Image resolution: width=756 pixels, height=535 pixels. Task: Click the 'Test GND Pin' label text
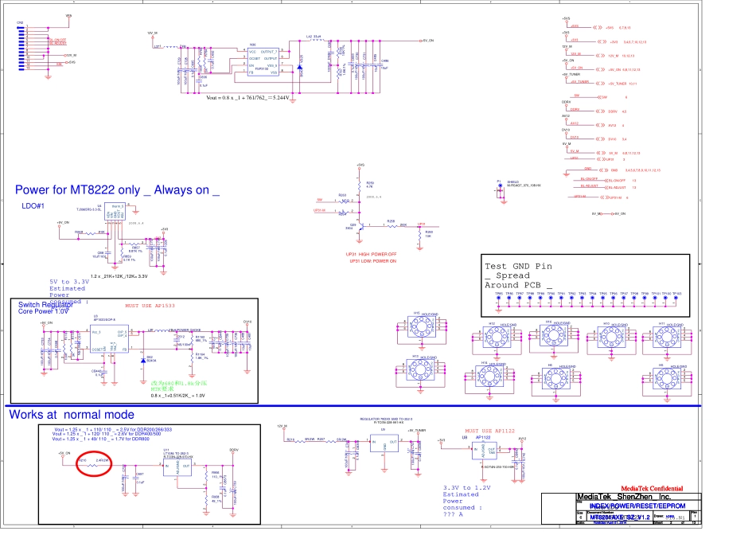(x=518, y=267)
